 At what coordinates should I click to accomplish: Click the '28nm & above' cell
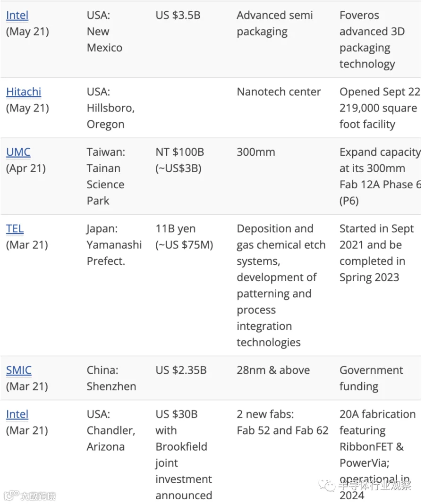pyautogui.click(x=273, y=370)
